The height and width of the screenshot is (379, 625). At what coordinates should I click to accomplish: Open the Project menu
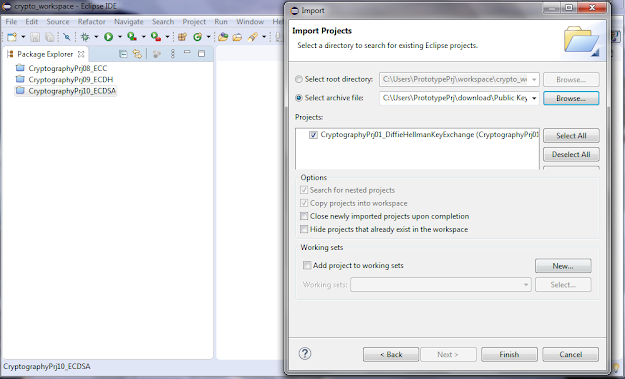coord(194,22)
